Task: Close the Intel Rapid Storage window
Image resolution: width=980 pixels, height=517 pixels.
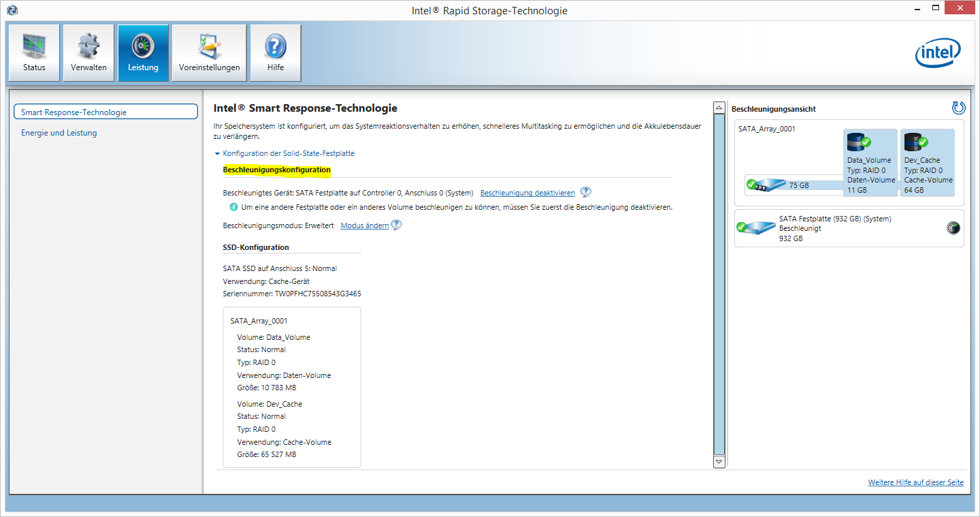Action: pyautogui.click(x=960, y=8)
